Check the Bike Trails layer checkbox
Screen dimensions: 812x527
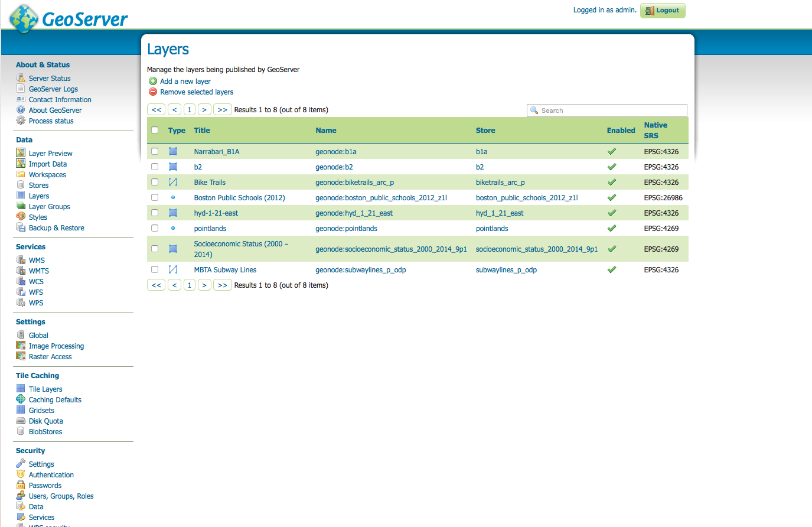pyautogui.click(x=155, y=182)
